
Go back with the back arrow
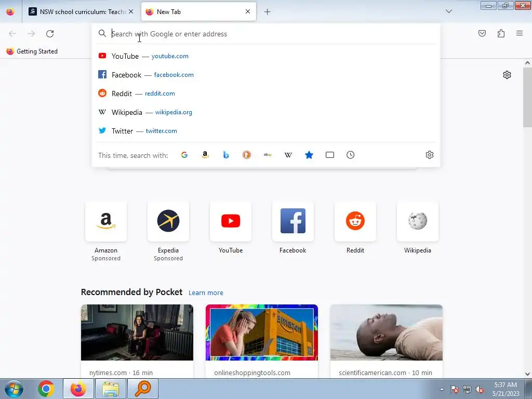[x=12, y=34]
